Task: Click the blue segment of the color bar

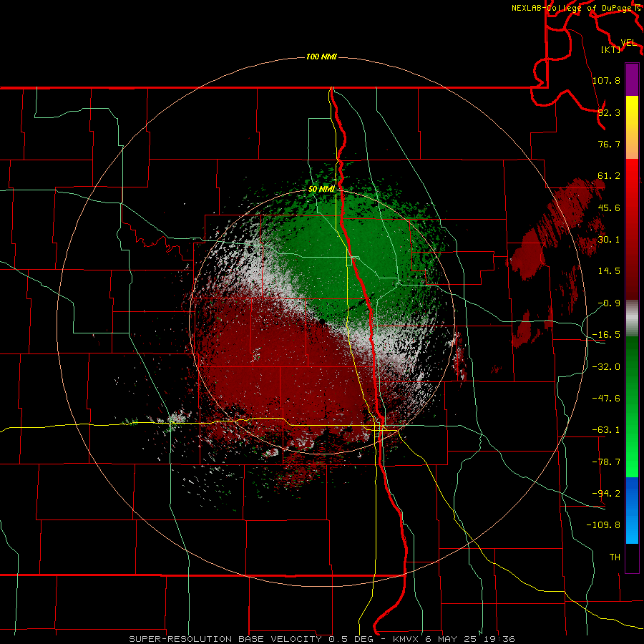Action: tap(632, 510)
